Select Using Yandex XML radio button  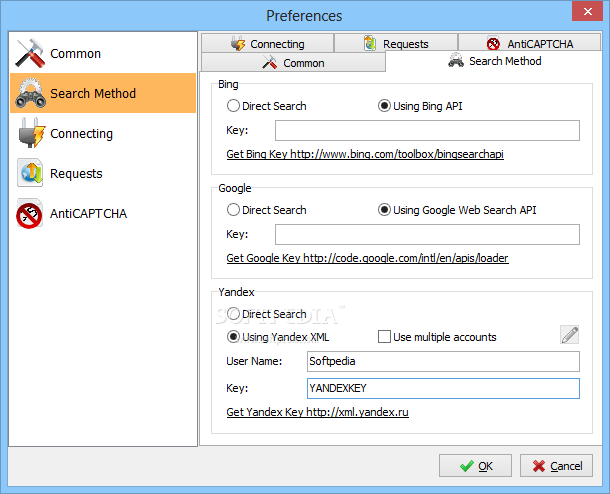pos(233,336)
